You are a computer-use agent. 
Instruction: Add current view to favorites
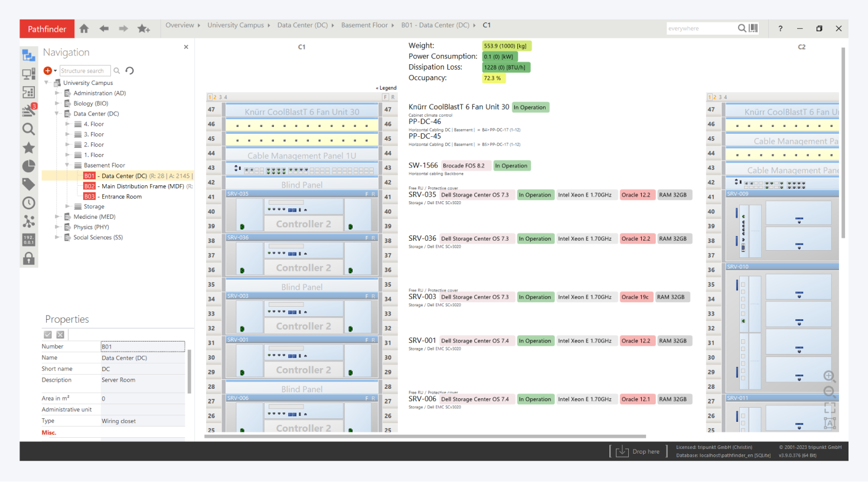143,28
